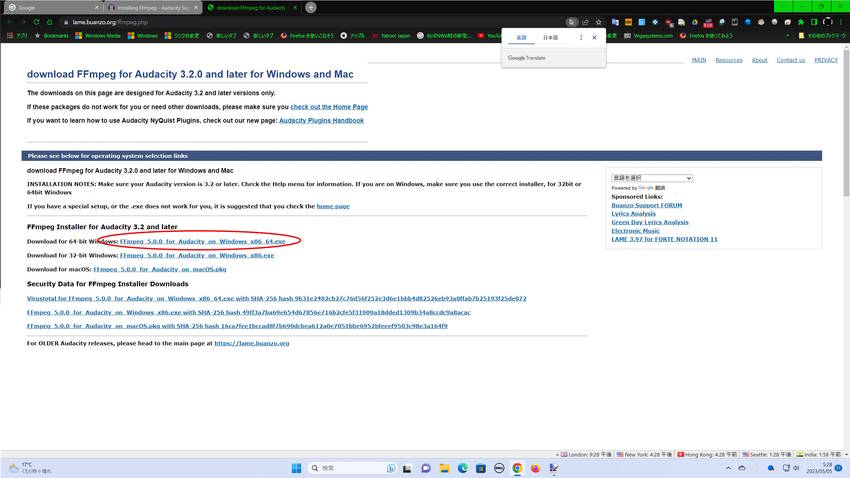
Task: Click the share icon in the address bar
Action: tap(585, 22)
